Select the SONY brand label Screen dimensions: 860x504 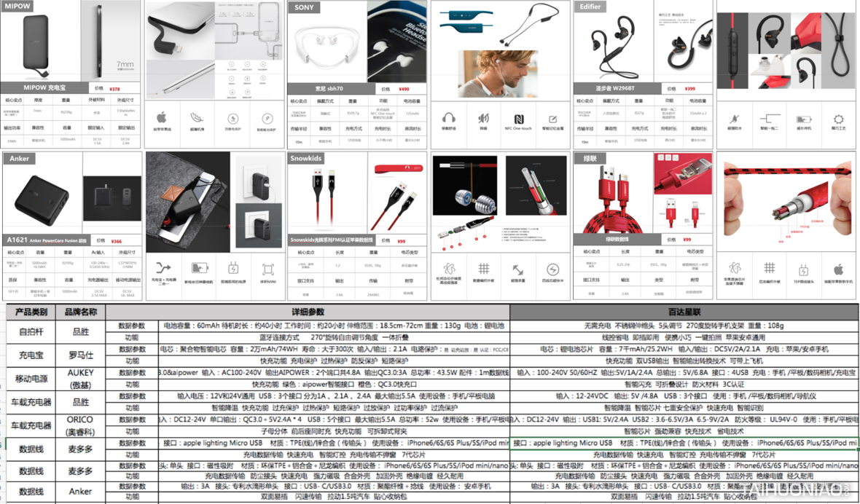[x=304, y=7]
